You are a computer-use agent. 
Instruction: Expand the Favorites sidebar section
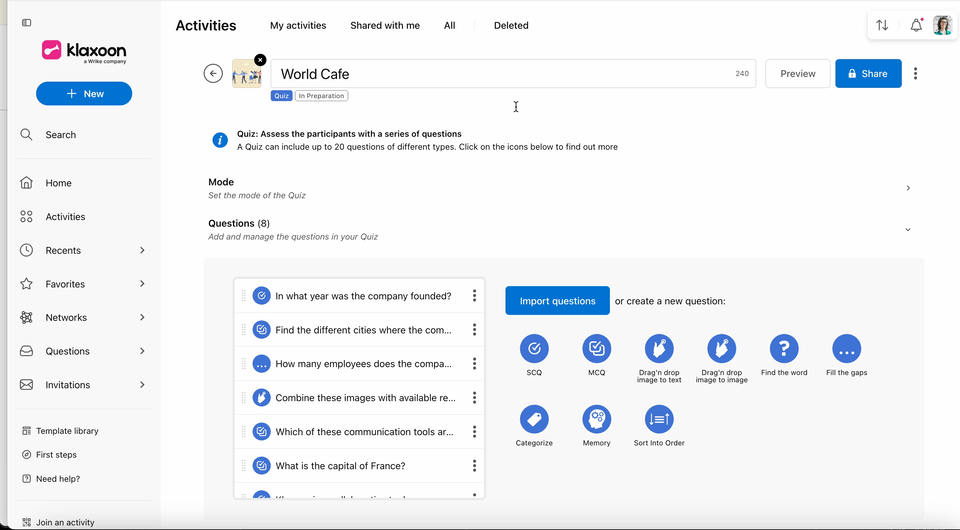[142, 284]
